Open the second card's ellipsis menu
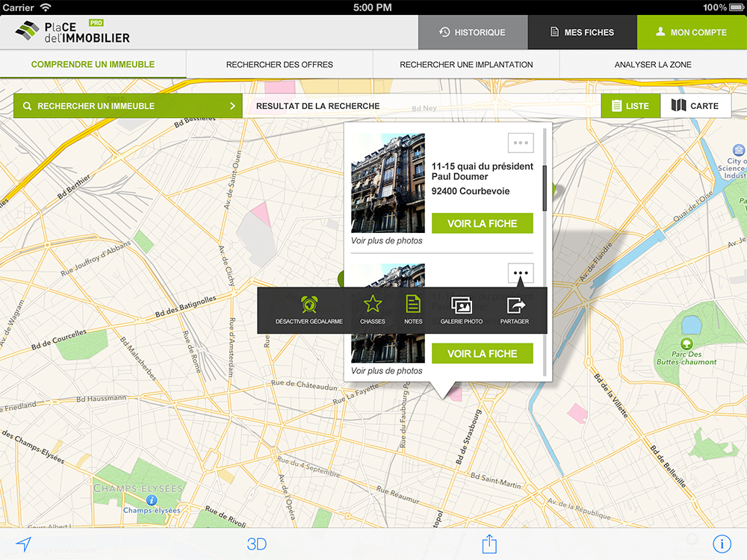The height and width of the screenshot is (560, 747). (x=520, y=273)
